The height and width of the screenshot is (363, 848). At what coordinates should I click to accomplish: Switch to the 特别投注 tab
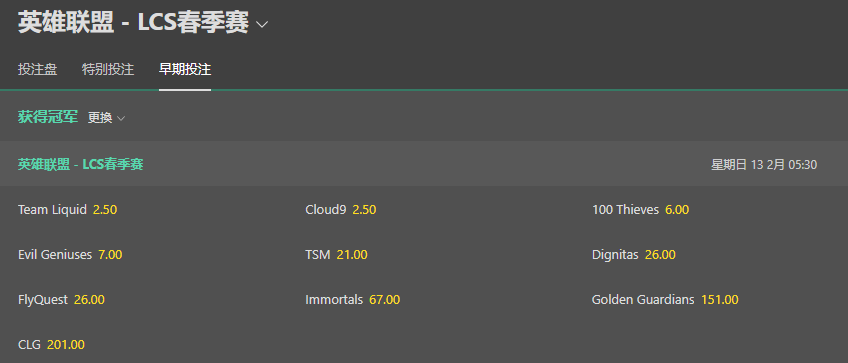(108, 69)
